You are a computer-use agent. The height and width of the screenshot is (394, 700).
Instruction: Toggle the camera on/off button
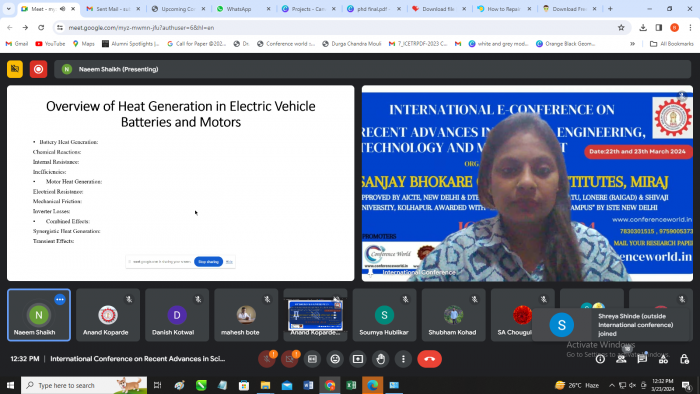pos(289,359)
